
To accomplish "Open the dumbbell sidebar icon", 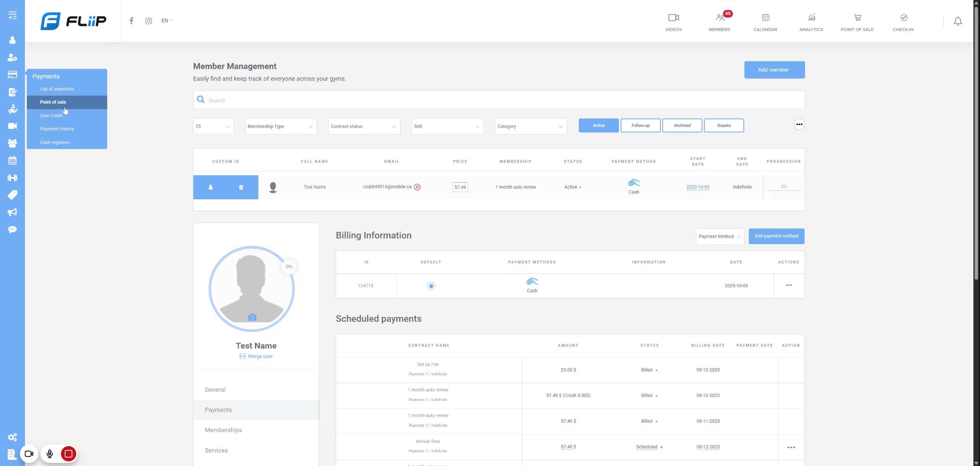I will 12,178.
